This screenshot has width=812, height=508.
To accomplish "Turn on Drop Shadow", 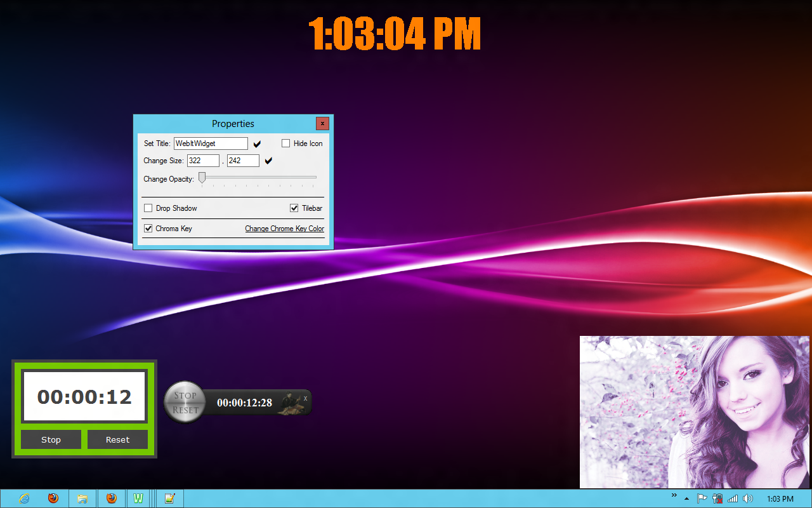I will (148, 208).
